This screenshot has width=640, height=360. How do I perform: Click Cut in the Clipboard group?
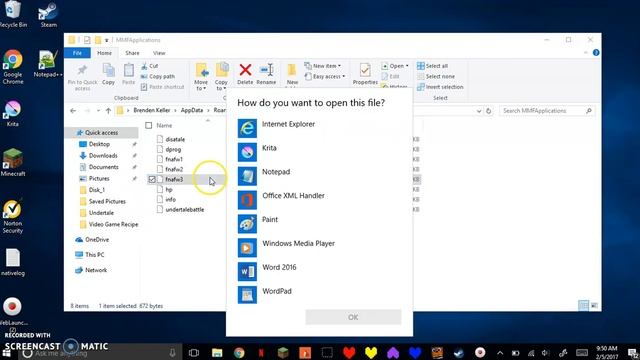(150, 66)
